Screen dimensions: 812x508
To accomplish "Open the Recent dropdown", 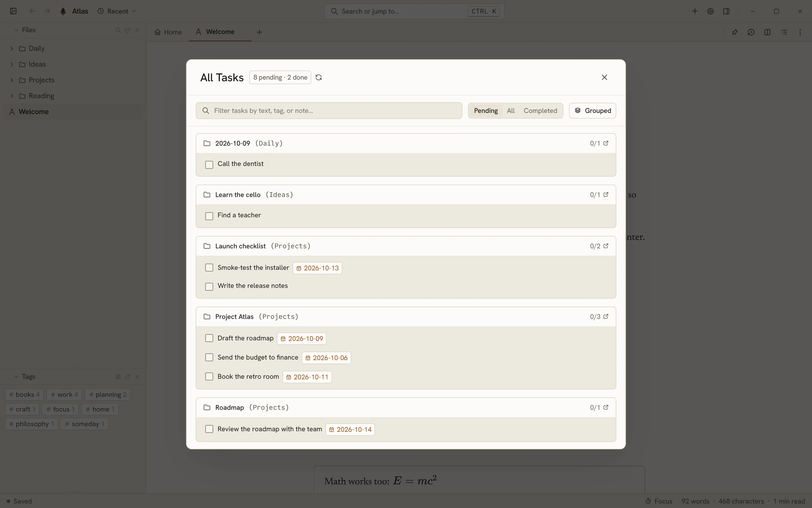I will click(117, 11).
